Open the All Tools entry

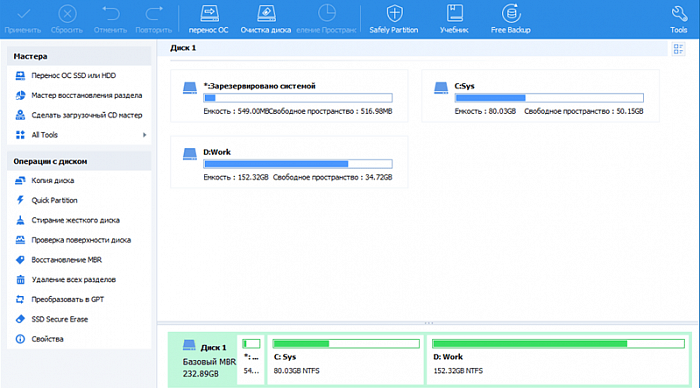pyautogui.click(x=44, y=135)
